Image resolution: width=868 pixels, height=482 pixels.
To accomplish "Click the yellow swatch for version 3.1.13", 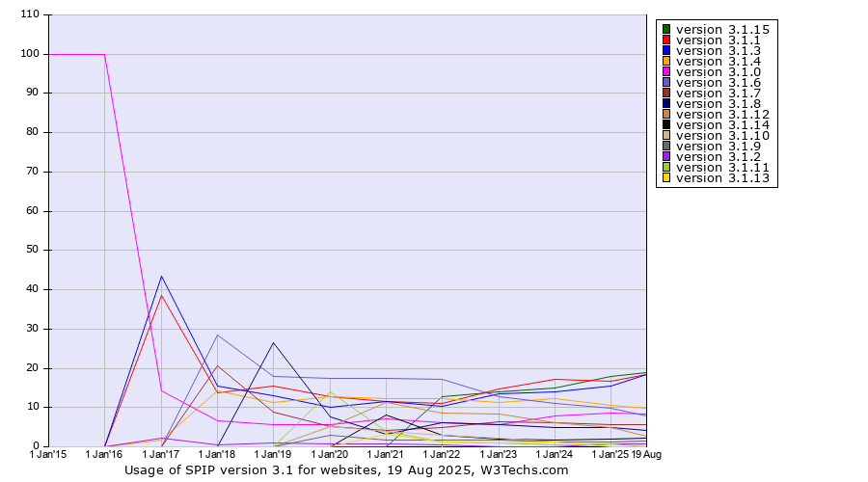I will click(666, 177).
